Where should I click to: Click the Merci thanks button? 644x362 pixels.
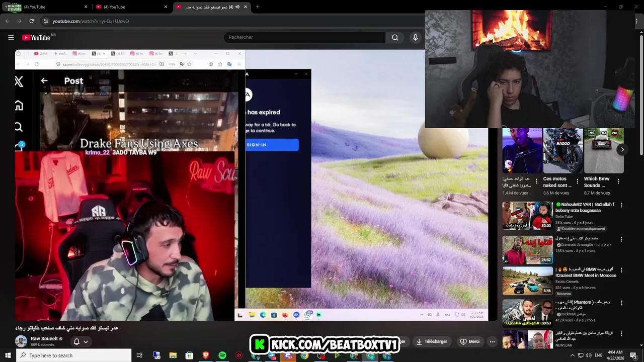(470, 341)
